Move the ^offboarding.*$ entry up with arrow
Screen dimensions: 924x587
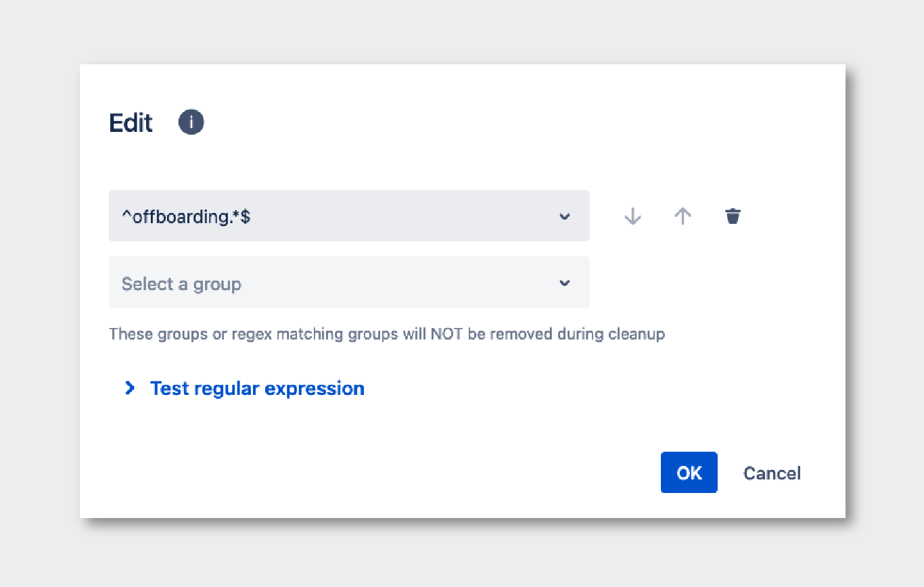click(683, 216)
